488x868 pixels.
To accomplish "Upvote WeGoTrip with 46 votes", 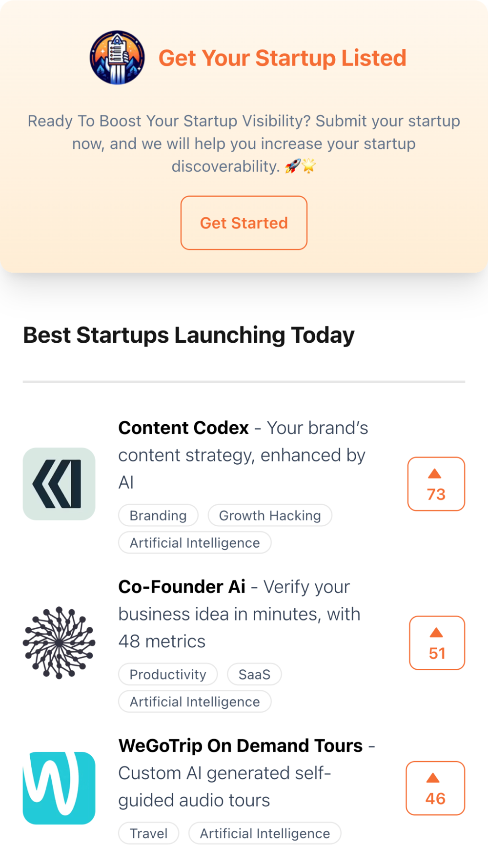I will (x=435, y=788).
